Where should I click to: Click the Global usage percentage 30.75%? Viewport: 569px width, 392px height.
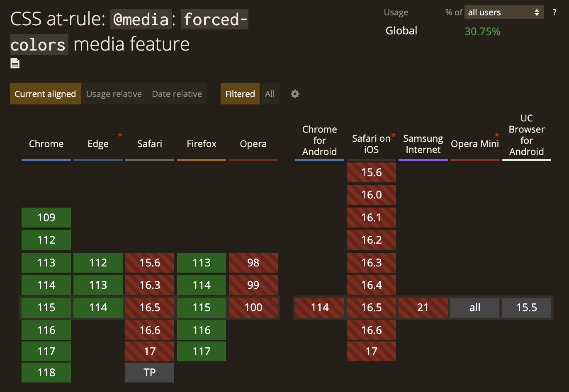click(x=482, y=31)
